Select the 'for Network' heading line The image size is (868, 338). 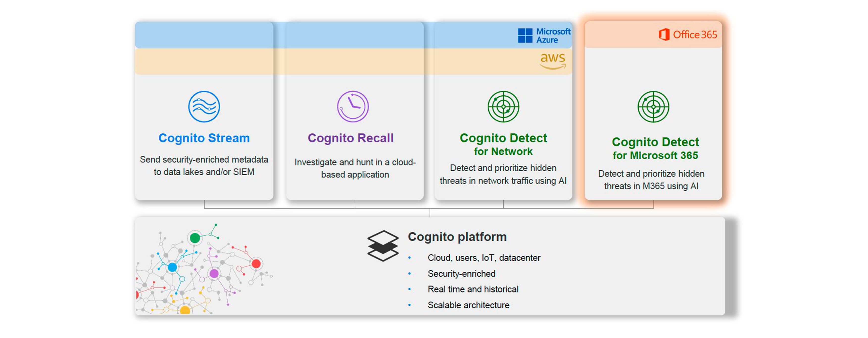(x=504, y=151)
